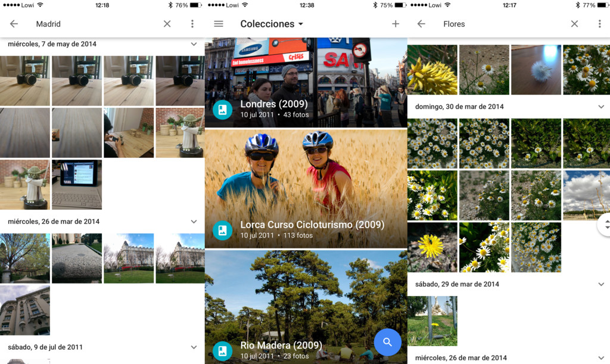The height and width of the screenshot is (364, 610).
Task: Go back from the Flores search screen
Action: (x=421, y=24)
